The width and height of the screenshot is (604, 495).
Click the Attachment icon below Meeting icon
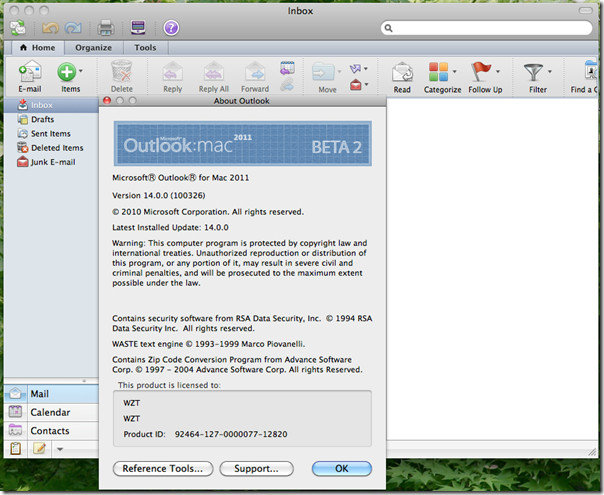point(287,84)
